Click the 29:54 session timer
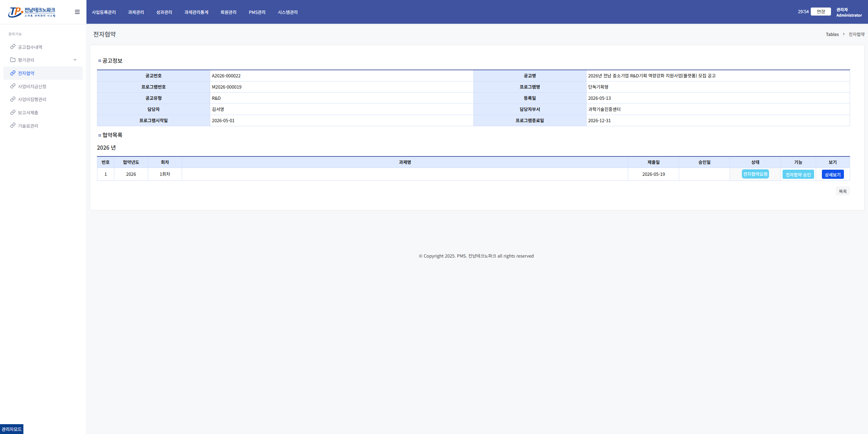 tap(803, 12)
